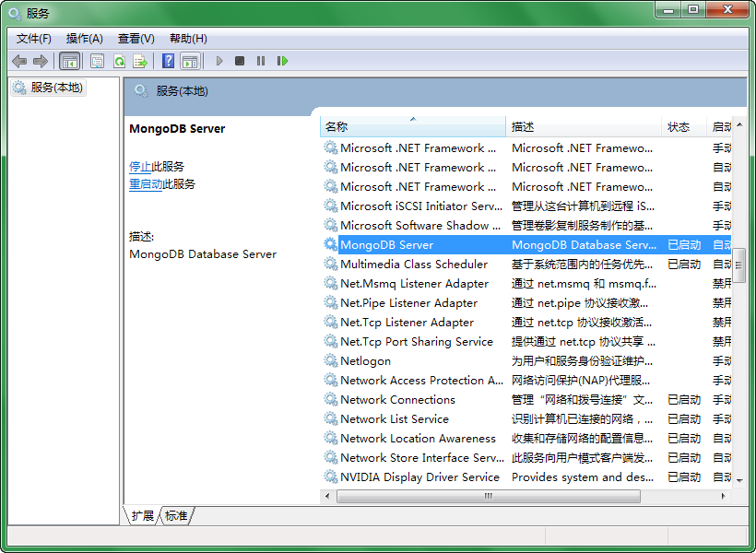This screenshot has height=553, width=756.
Task: Click the green refresh toolbar icon
Action: click(x=119, y=61)
